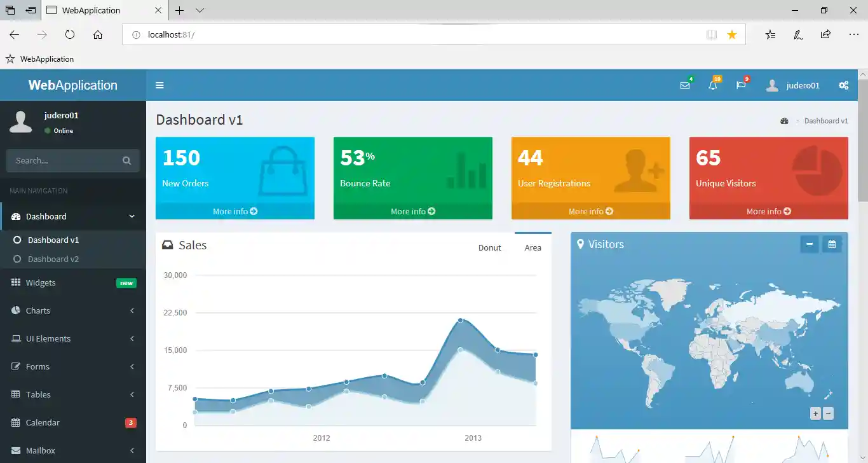Switch to the Donut chart tab

[490, 247]
